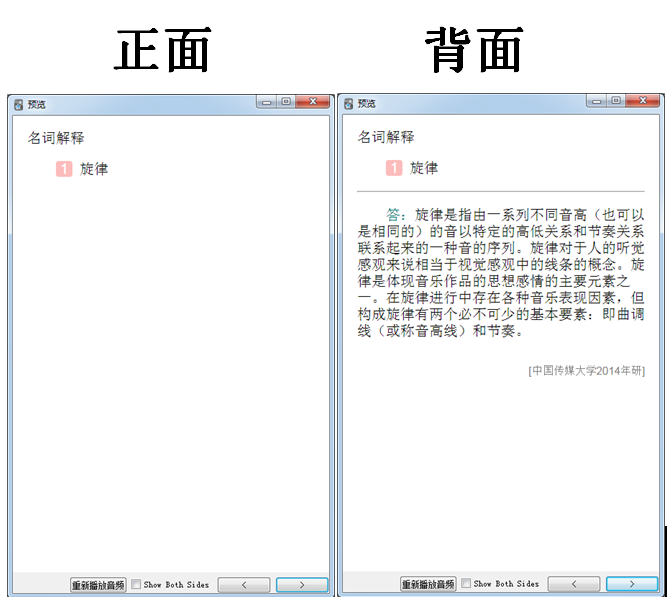Minimize the left preview window

point(267,102)
